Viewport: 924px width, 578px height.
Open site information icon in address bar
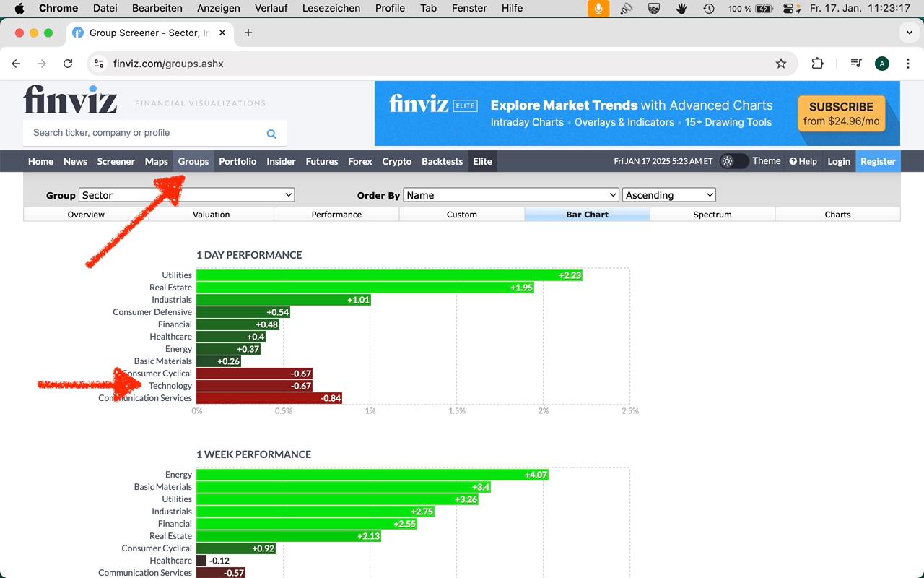[100, 64]
